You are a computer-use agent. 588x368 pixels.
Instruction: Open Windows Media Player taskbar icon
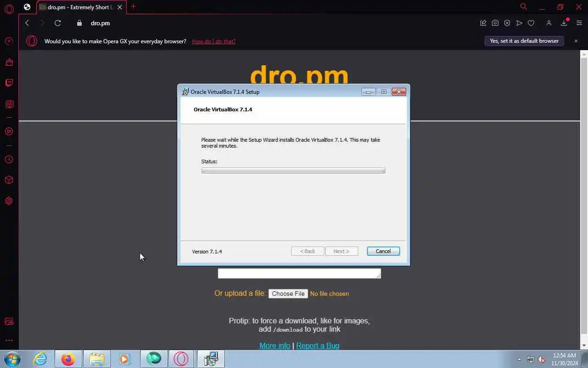coord(125,359)
